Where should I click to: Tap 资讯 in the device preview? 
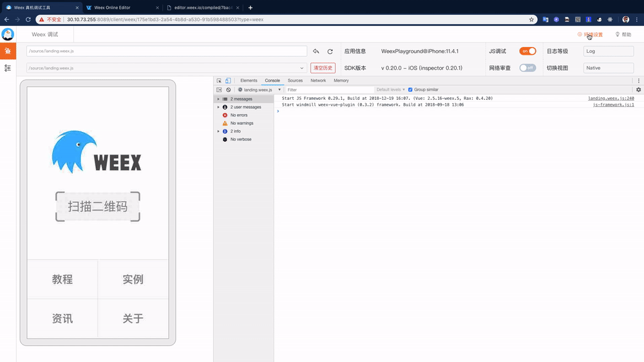(x=62, y=318)
